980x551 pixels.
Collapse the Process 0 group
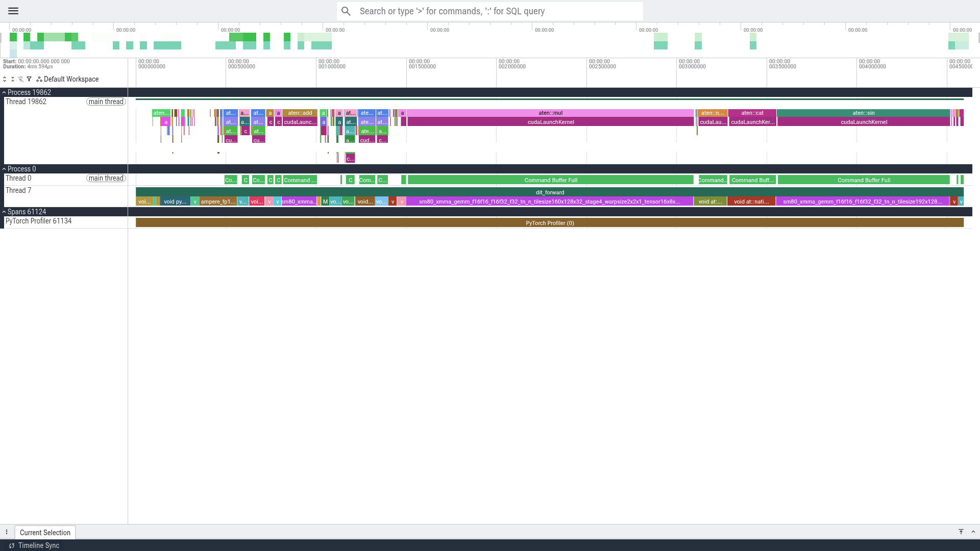pyautogui.click(x=4, y=169)
